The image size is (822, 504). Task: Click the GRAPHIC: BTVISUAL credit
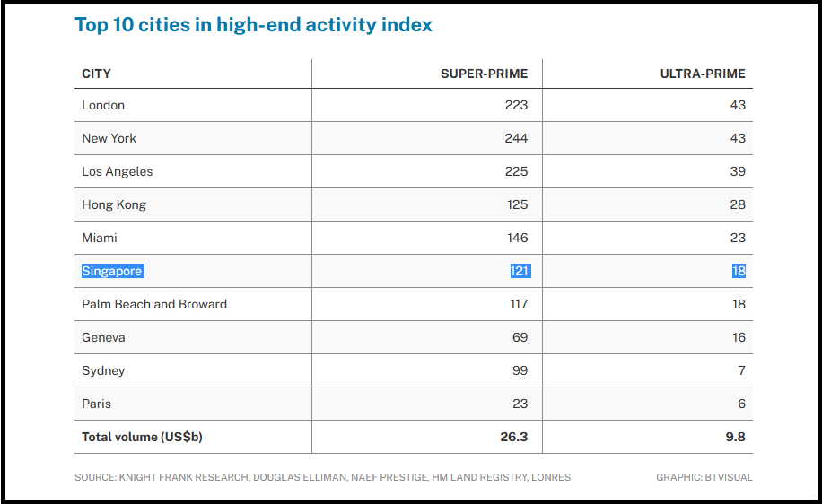click(x=704, y=477)
